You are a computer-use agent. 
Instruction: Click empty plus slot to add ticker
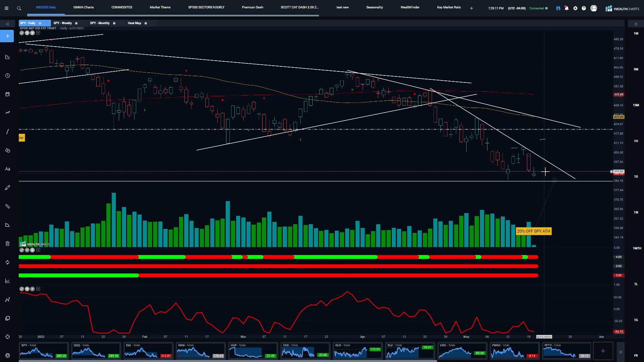click(x=603, y=351)
